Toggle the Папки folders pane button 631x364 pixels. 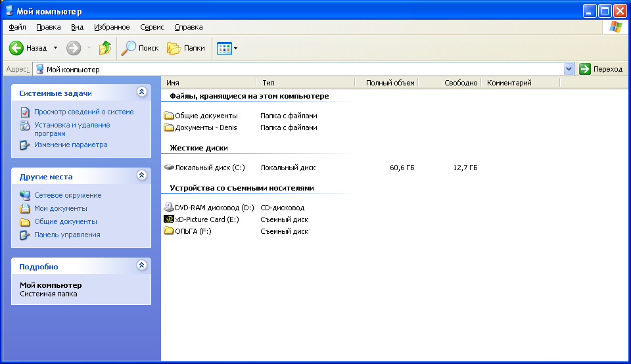[x=185, y=48]
